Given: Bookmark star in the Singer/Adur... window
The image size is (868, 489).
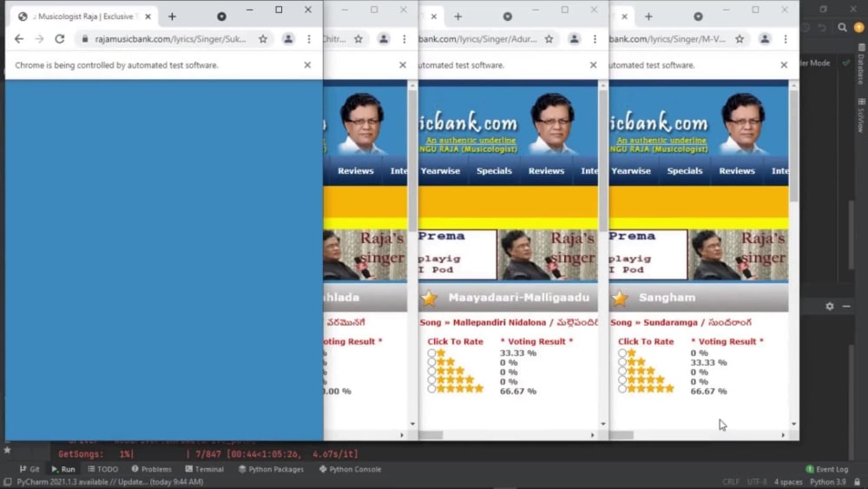Looking at the screenshot, I should click(549, 39).
